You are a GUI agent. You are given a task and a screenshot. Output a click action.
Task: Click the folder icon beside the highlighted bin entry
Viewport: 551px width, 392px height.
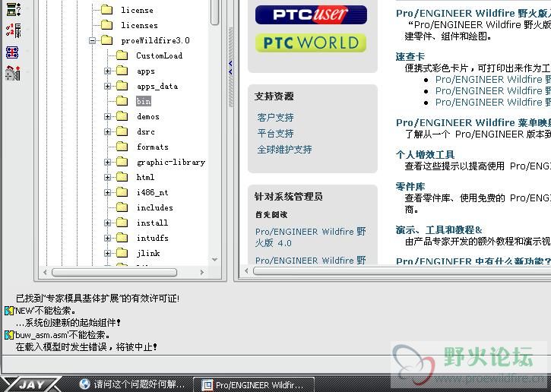click(122, 101)
